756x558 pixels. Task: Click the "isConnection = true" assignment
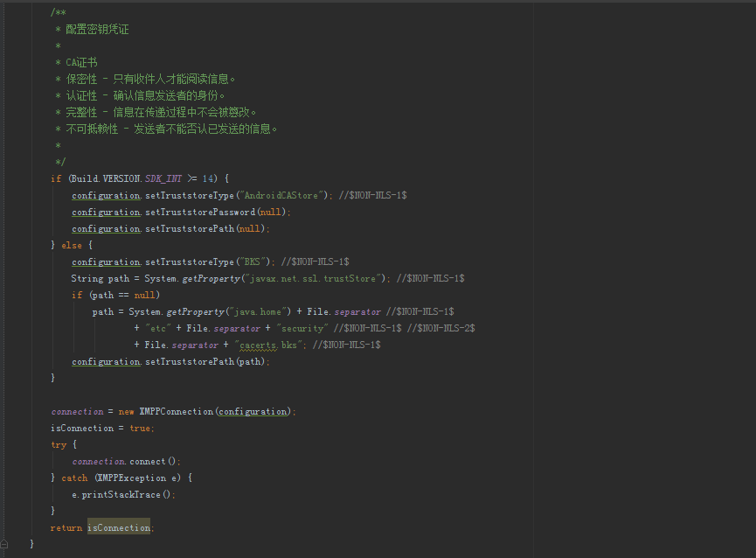[x=101, y=429]
